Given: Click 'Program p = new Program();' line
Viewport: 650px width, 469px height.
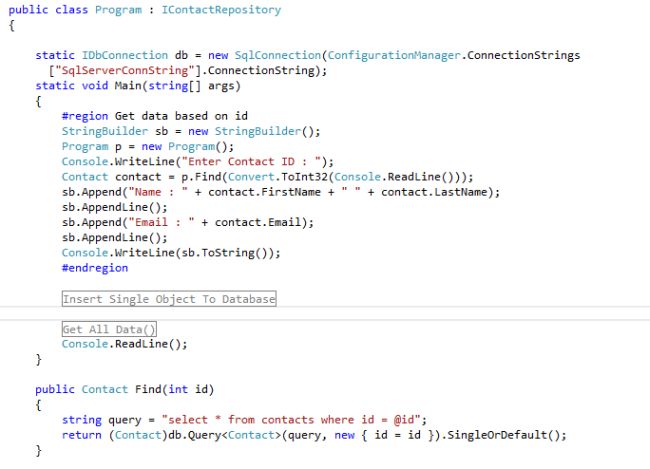Looking at the screenshot, I should tap(148, 147).
